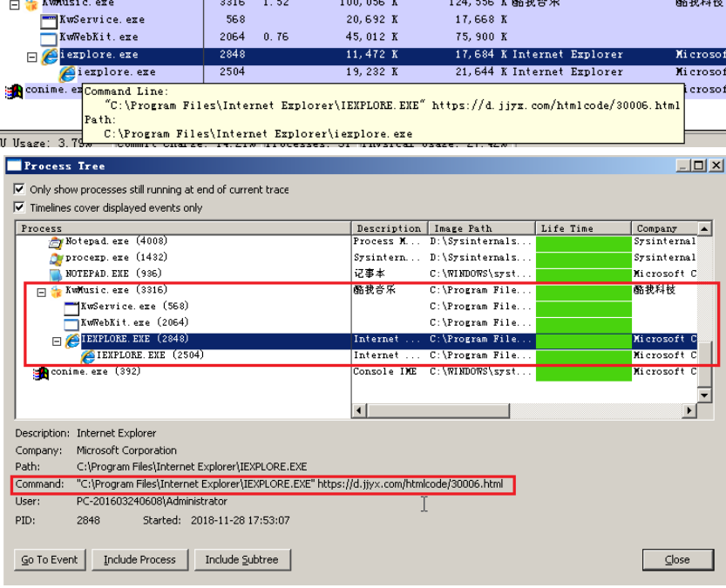Image resolution: width=726 pixels, height=588 pixels.
Task: Sort by the Company column header
Action: click(x=664, y=228)
